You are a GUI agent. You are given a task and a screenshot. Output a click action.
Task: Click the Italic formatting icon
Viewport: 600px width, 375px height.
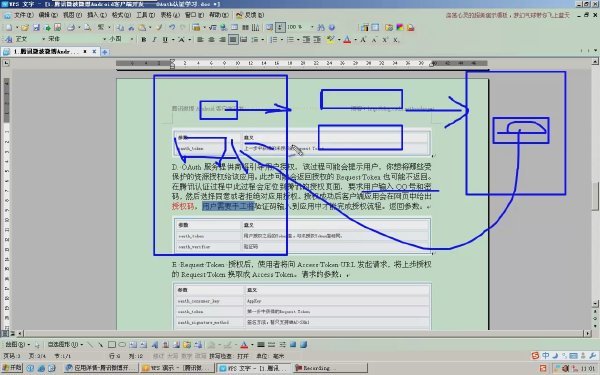click(154, 39)
